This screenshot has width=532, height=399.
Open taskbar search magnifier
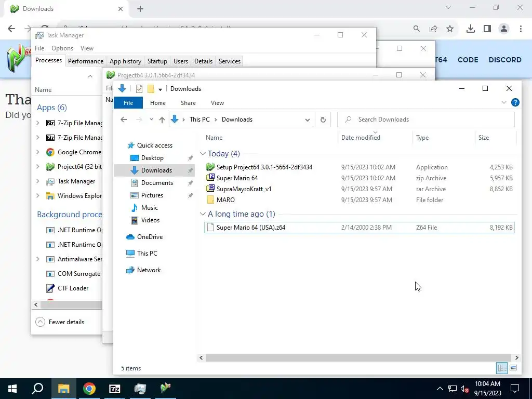click(x=37, y=389)
